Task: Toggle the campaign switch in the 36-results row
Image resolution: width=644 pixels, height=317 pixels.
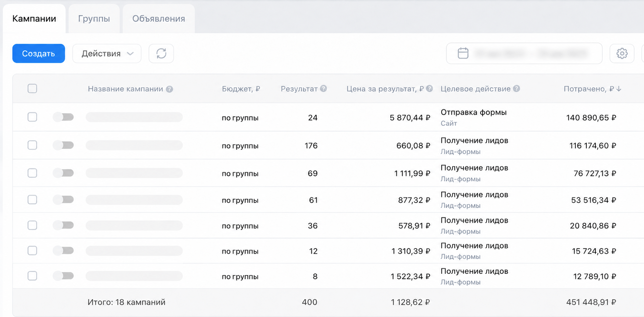Action: 63,225
